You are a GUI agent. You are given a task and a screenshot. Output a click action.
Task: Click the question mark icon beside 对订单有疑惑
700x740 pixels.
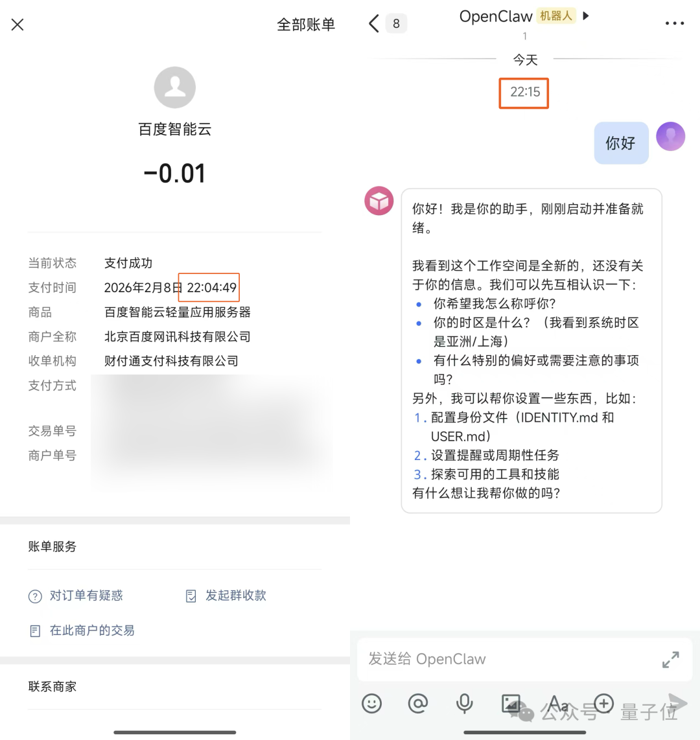(34, 595)
